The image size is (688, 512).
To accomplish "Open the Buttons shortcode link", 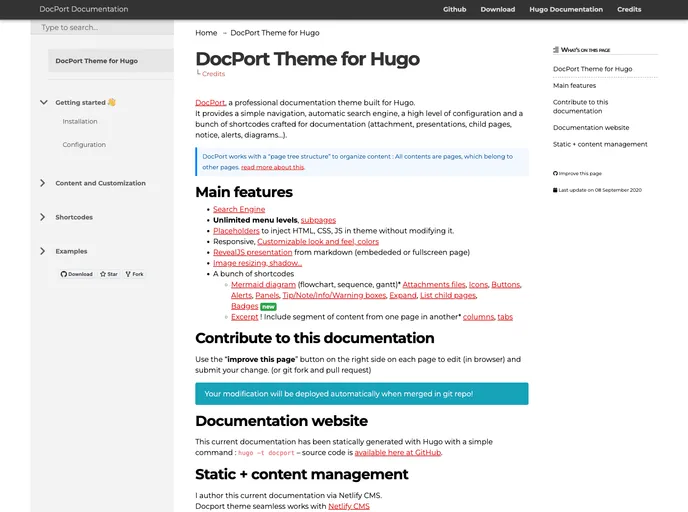I will click(505, 284).
